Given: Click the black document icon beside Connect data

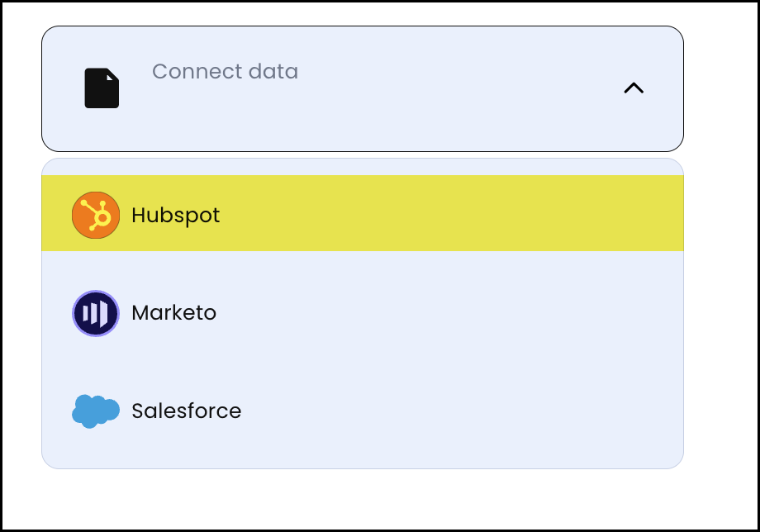Looking at the screenshot, I should [100, 87].
